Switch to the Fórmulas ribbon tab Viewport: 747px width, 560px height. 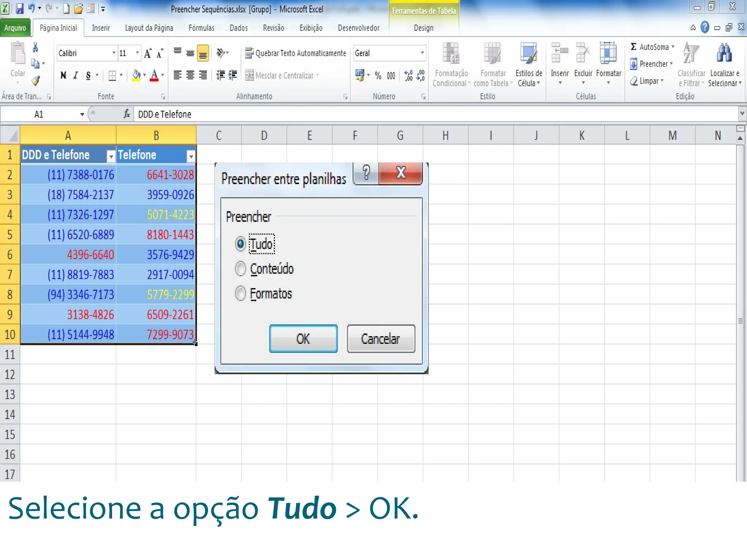[201, 28]
